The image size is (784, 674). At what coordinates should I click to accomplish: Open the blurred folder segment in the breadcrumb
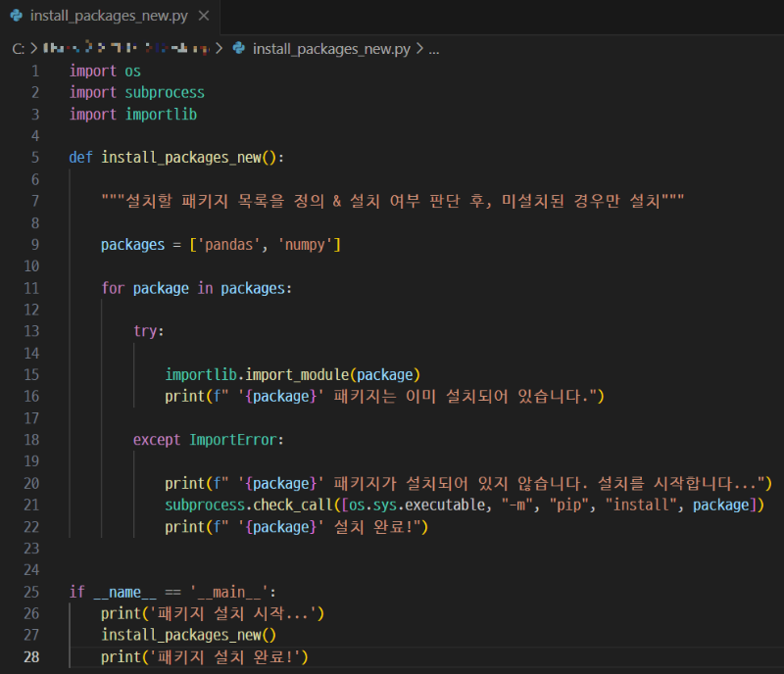pos(126,48)
